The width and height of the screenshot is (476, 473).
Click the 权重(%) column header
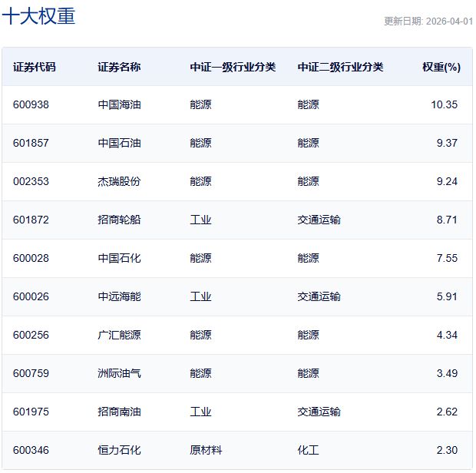(441, 67)
